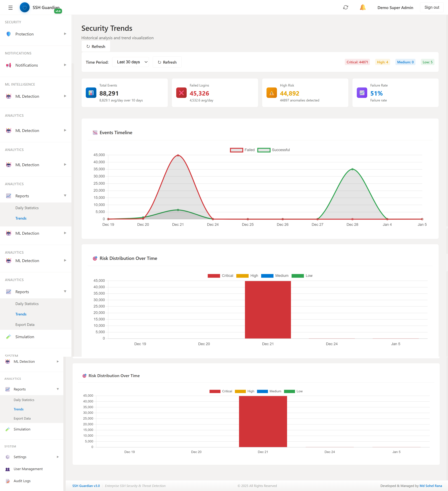Click the Critical: 44871 severity badge
448x491 pixels.
pos(357,62)
